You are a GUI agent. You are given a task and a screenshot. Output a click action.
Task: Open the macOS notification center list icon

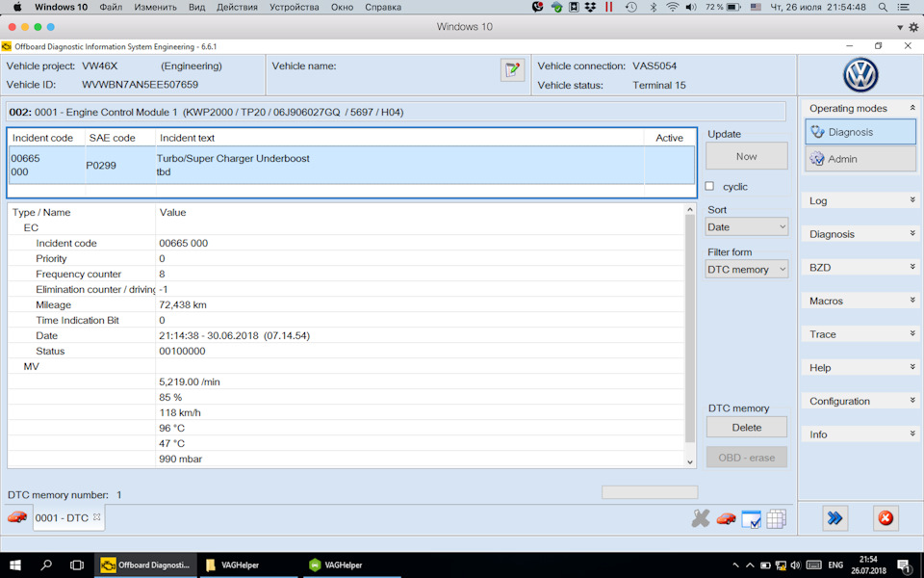[x=903, y=7]
